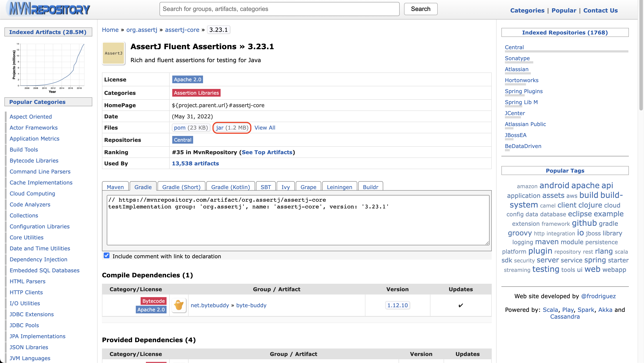Viewport: 644px width, 363px height.
Task: Click the Central repository badge
Action: 183,140
